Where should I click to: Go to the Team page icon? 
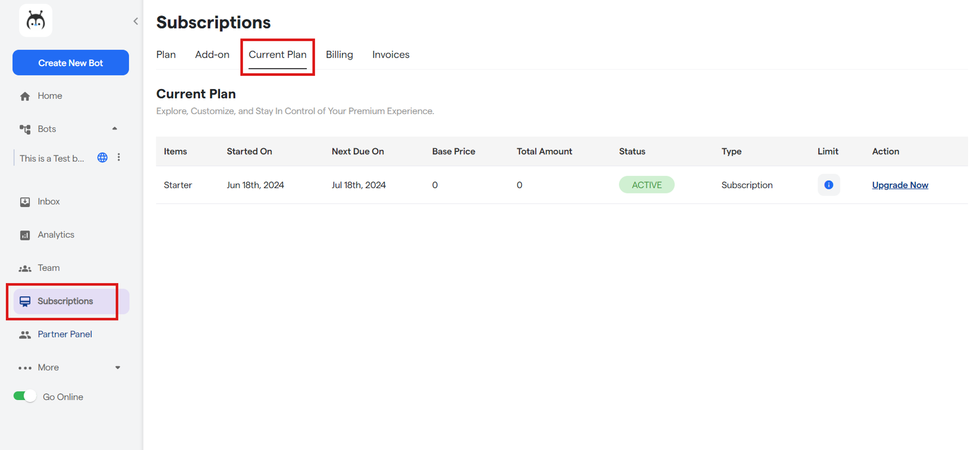(25, 268)
